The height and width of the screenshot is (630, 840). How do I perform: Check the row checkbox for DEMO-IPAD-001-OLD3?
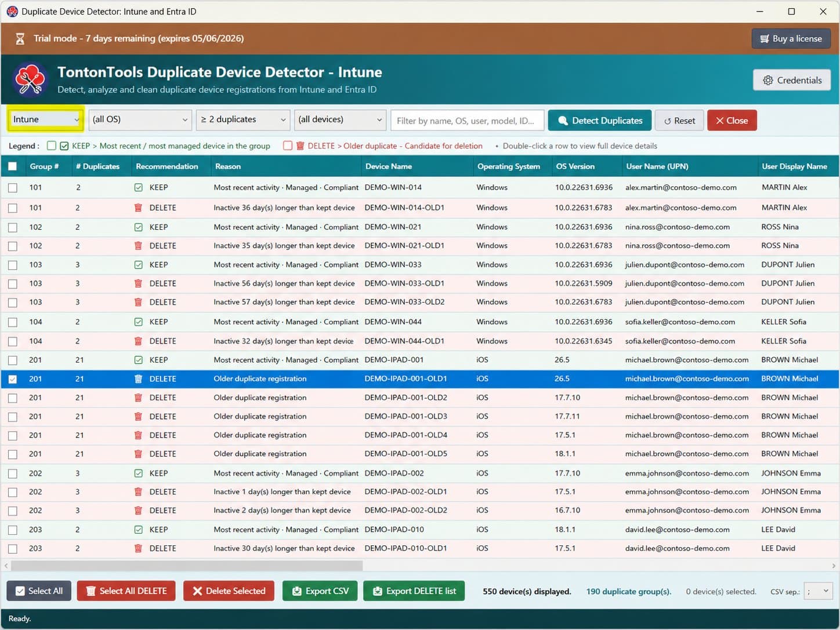click(x=12, y=417)
